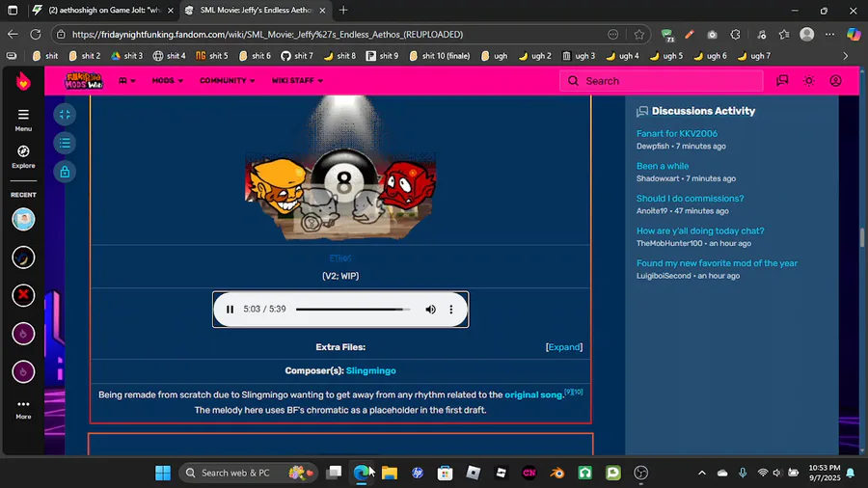Screen dimensions: 868x488
Task: Open audio player more options menu
Action: (x=451, y=310)
